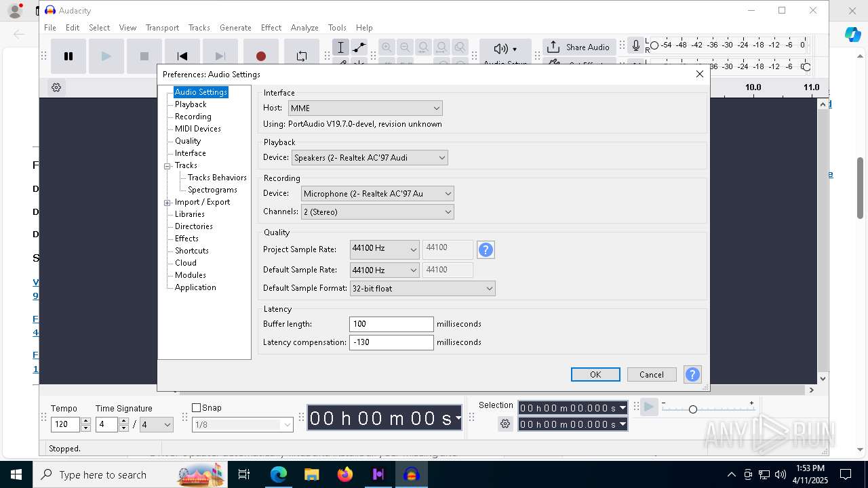Click the Cancel button
This screenshot has width=868, height=488.
(652, 375)
